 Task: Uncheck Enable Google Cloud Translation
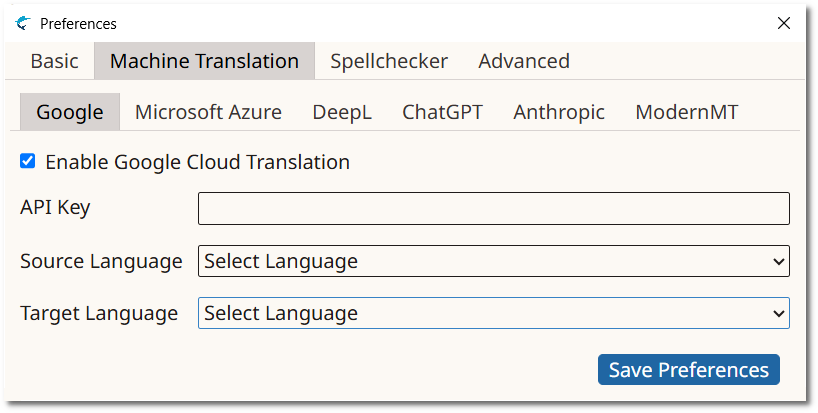(x=28, y=161)
